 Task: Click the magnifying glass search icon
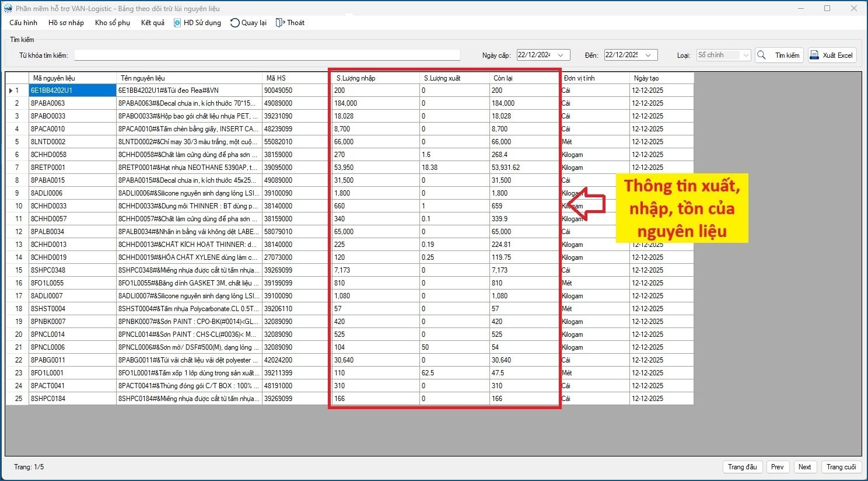[761, 55]
